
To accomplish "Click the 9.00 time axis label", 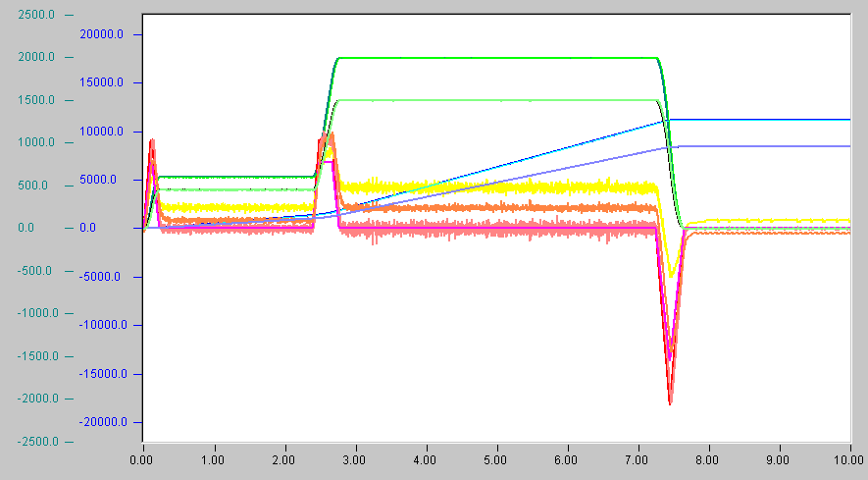I will point(777,460).
